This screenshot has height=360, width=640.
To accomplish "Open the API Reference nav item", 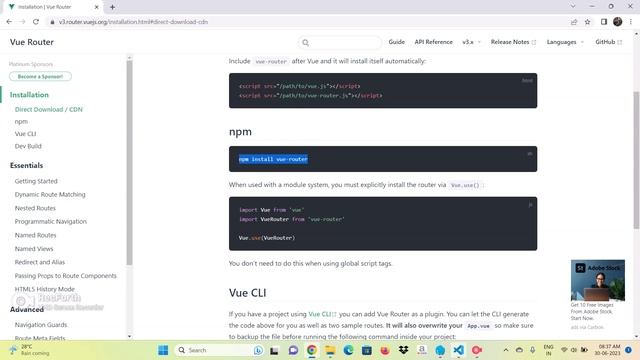I will click(x=433, y=42).
